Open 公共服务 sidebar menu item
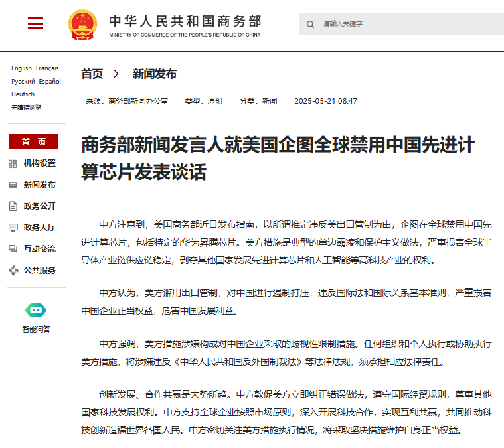This screenshot has width=504, height=448. [x=40, y=271]
